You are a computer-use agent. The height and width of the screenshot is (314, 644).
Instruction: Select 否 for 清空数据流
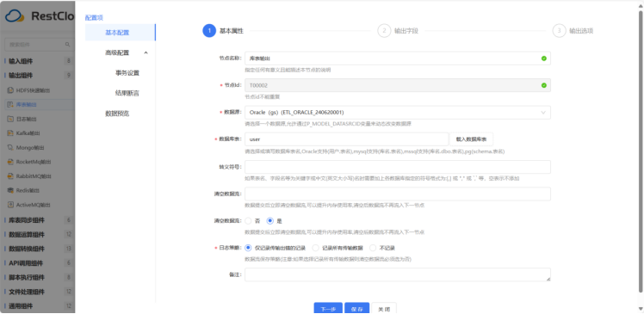[x=248, y=221]
